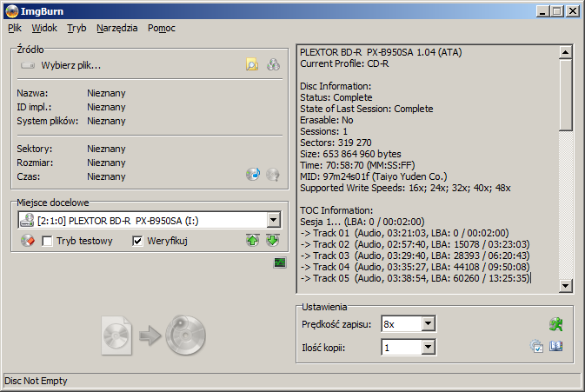Click the 8x value in write speed field

[389, 324]
